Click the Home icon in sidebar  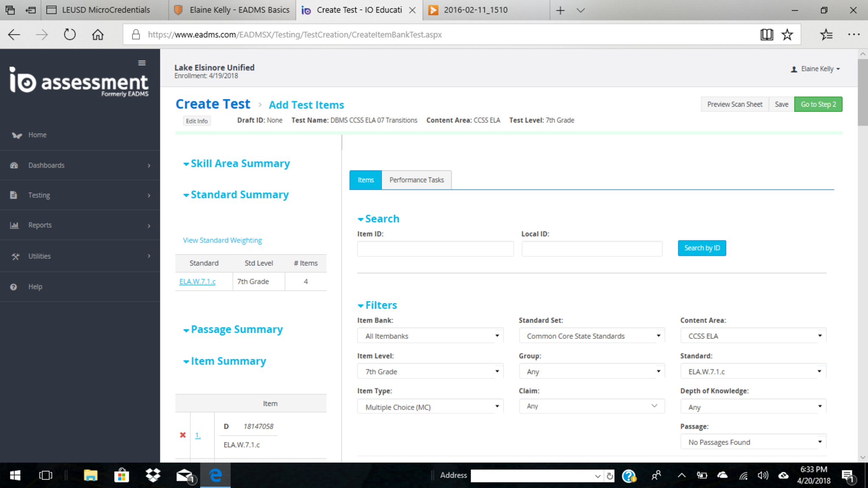(17, 135)
